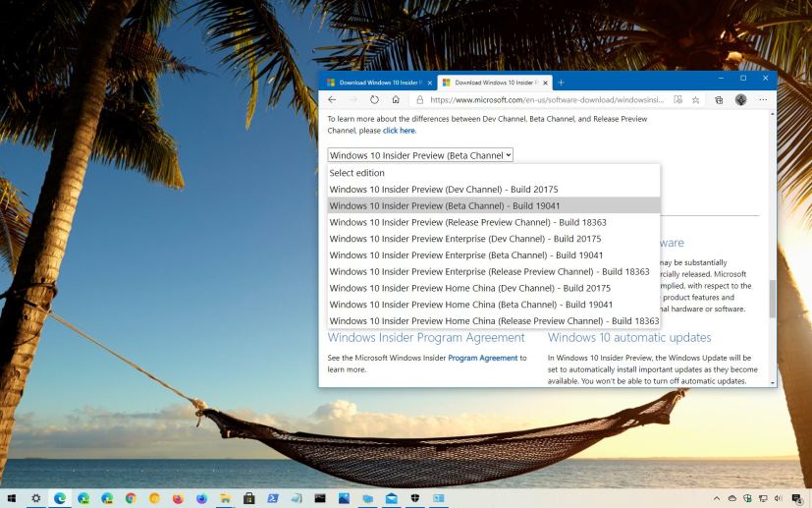Open Edge settings and more menu
The width and height of the screenshot is (812, 508).
pos(763,100)
